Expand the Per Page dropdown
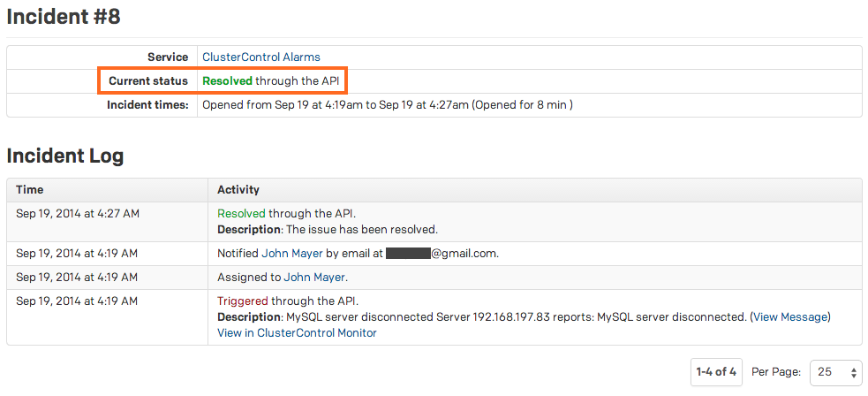The height and width of the screenshot is (396, 868). point(835,372)
